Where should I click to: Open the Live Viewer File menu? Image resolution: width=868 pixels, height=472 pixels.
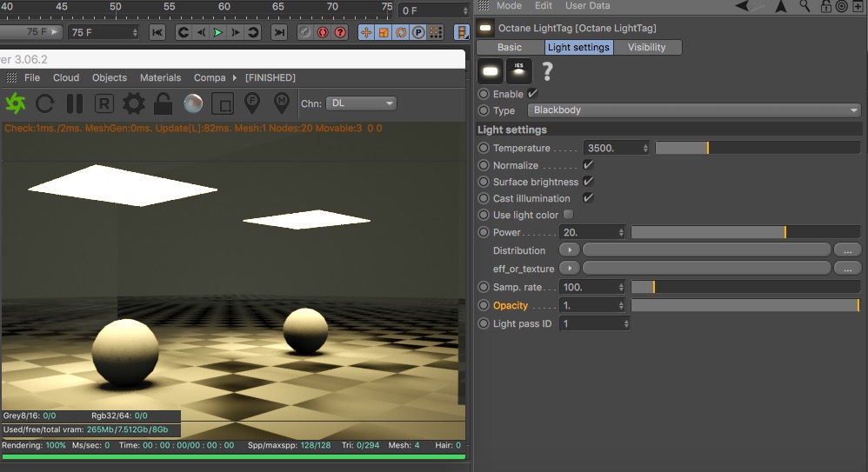(x=32, y=77)
